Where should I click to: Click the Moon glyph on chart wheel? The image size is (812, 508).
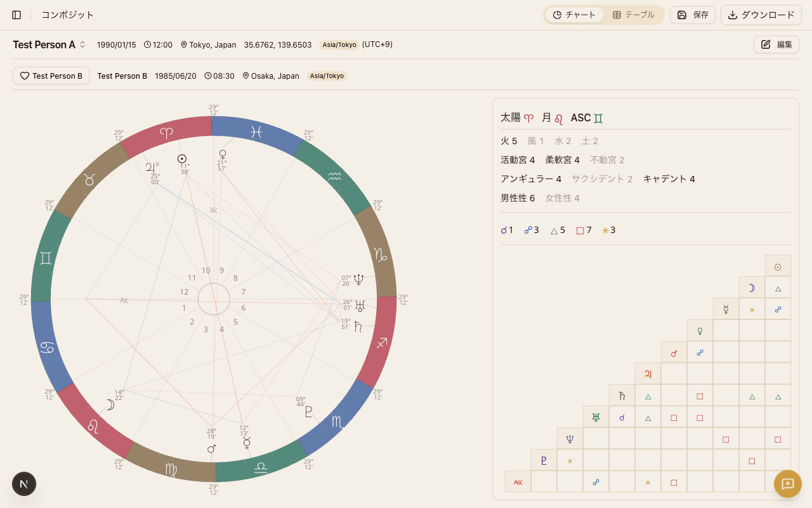110,404
